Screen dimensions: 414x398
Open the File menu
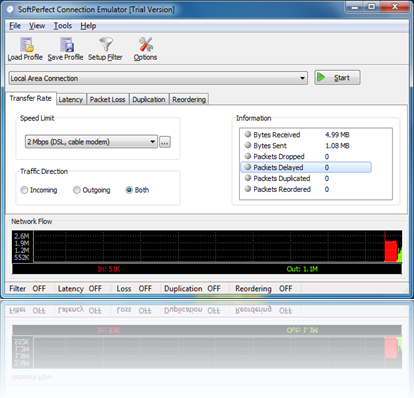point(15,26)
